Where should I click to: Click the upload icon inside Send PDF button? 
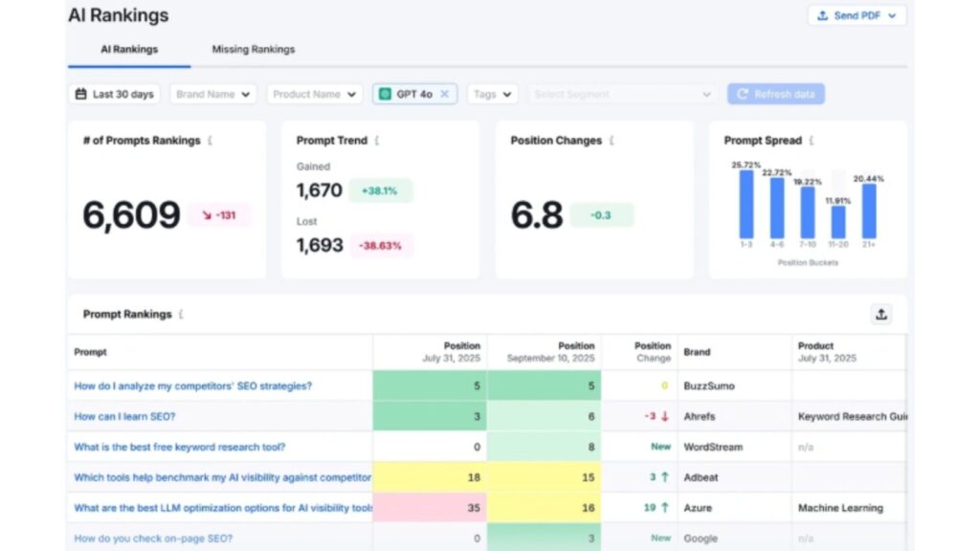tap(821, 15)
